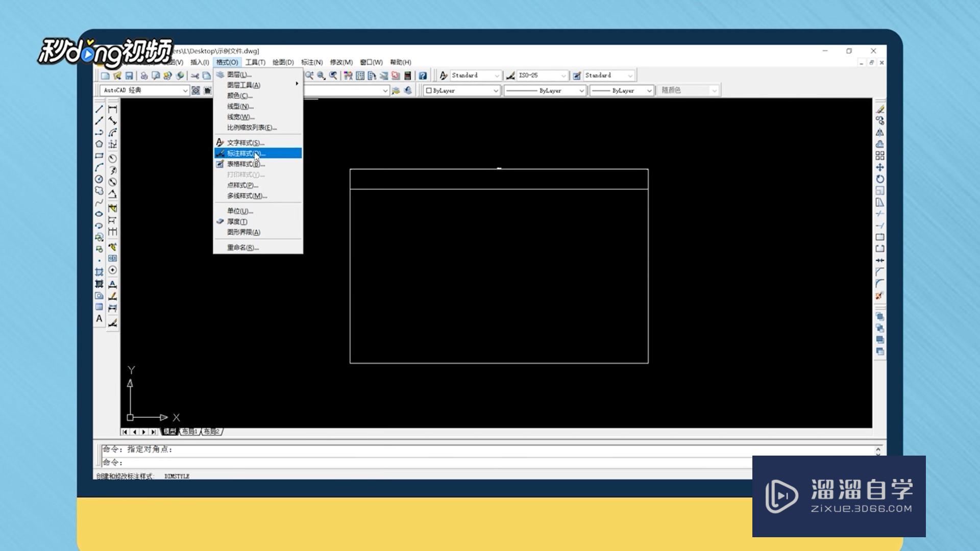Viewport: 980px width, 551px height.
Task: Select the Polygon draw tool
Action: click(99, 144)
